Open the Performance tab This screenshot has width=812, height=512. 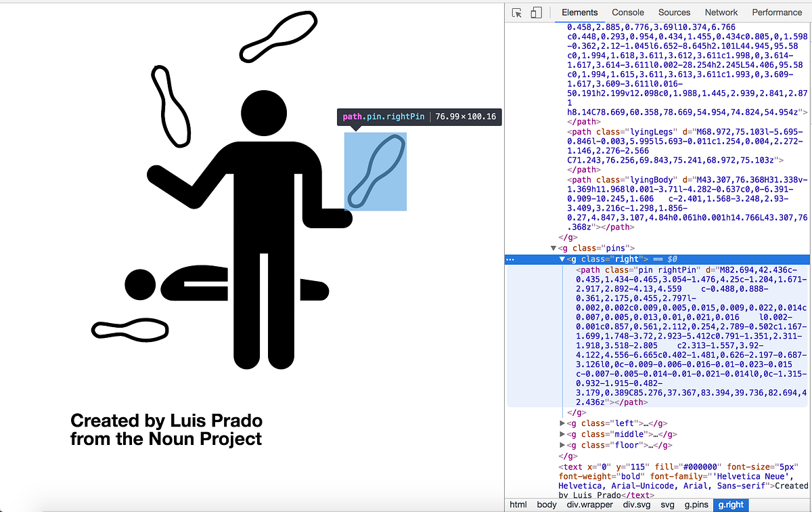[777, 12]
